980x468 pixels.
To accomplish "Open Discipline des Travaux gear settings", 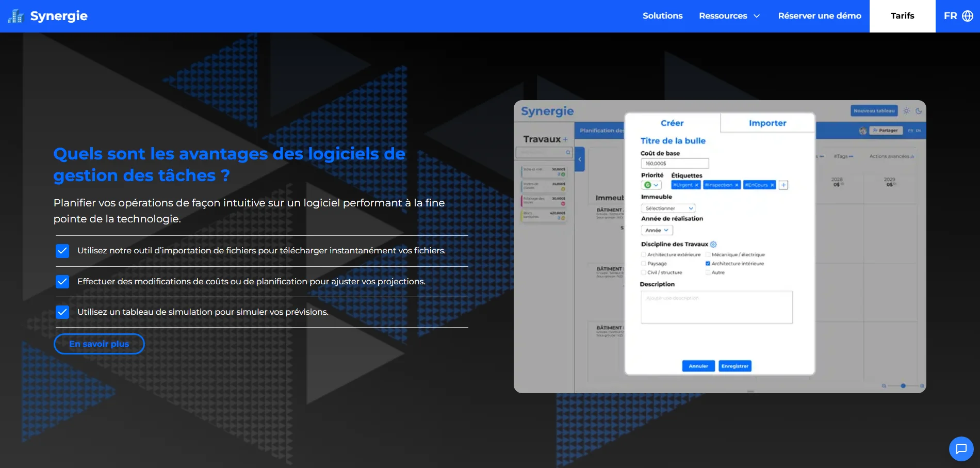I will point(713,245).
